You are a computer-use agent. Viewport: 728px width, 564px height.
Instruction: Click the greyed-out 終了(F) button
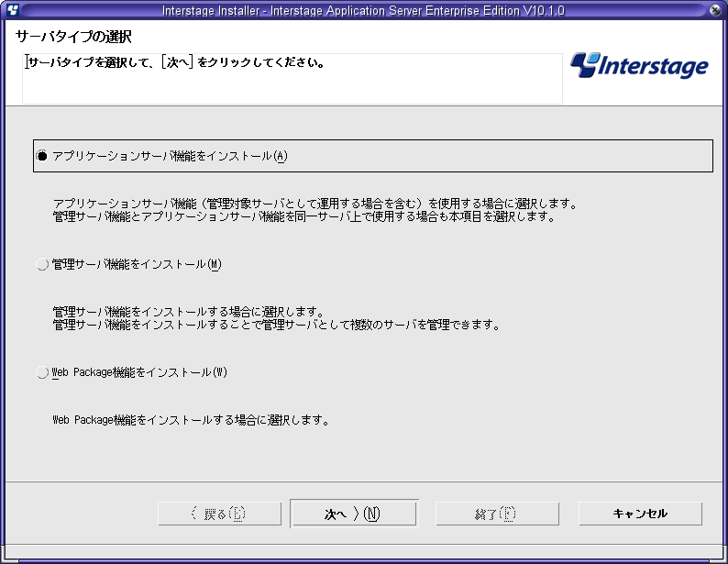[497, 514]
